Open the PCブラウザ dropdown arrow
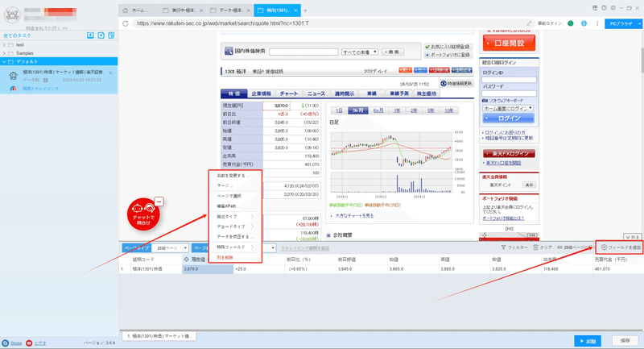The width and height of the screenshot is (644, 349). (639, 23)
